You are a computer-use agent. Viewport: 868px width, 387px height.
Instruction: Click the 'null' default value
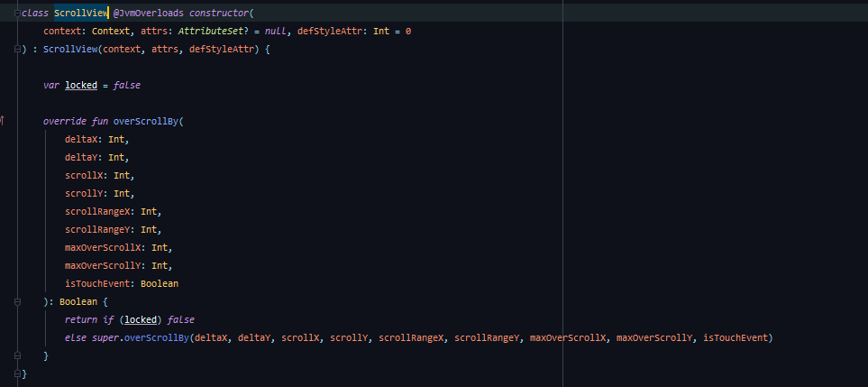point(276,32)
